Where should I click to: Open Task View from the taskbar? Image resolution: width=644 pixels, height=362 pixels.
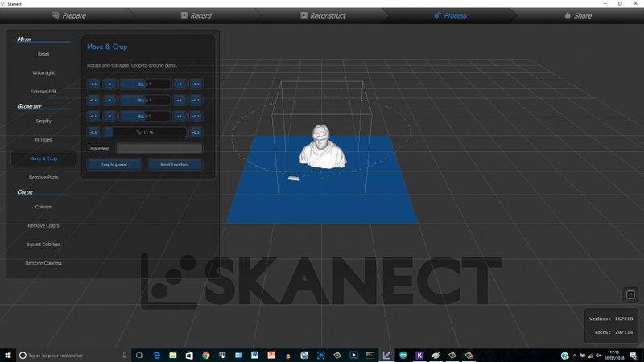(139, 355)
